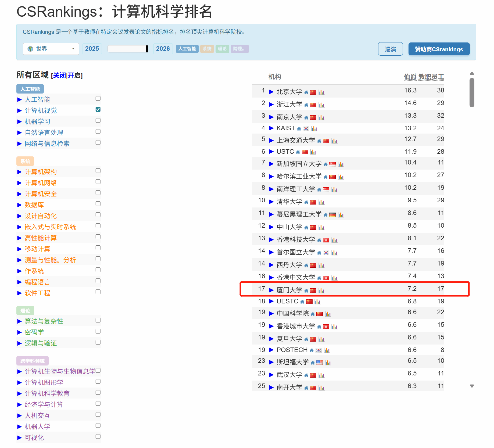Uncheck the 计算机视觉 checkbox

98,109
